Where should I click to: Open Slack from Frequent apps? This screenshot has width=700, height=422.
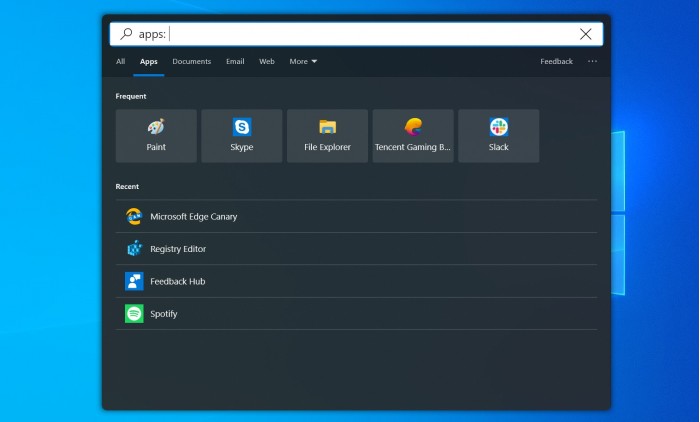pyautogui.click(x=498, y=136)
